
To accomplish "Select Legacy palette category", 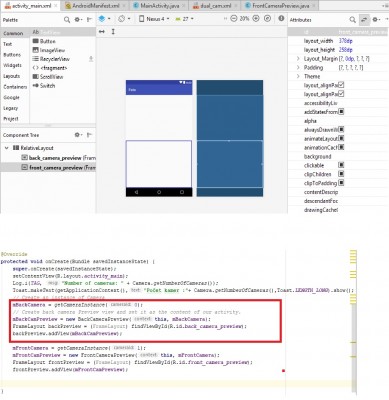I will [11, 108].
